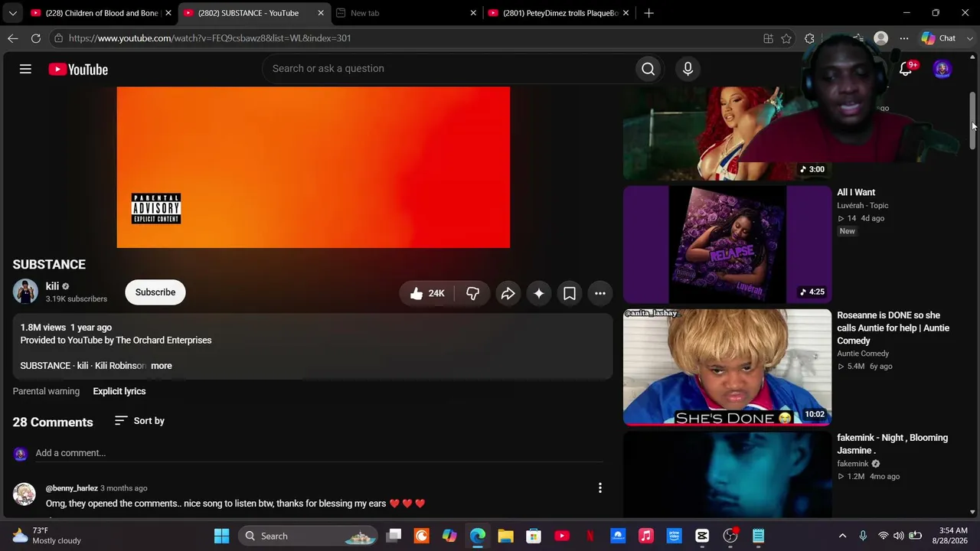Add this page to favorites
The image size is (980, 551).
(x=786, y=38)
